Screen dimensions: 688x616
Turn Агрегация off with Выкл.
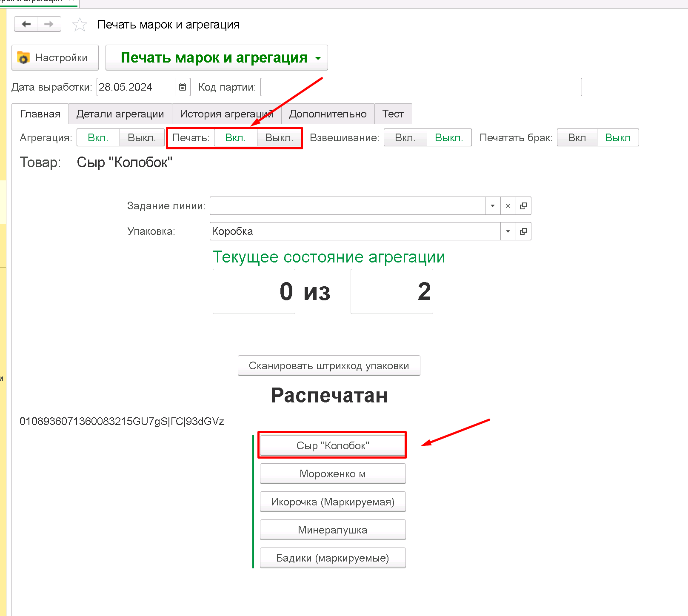click(x=142, y=138)
